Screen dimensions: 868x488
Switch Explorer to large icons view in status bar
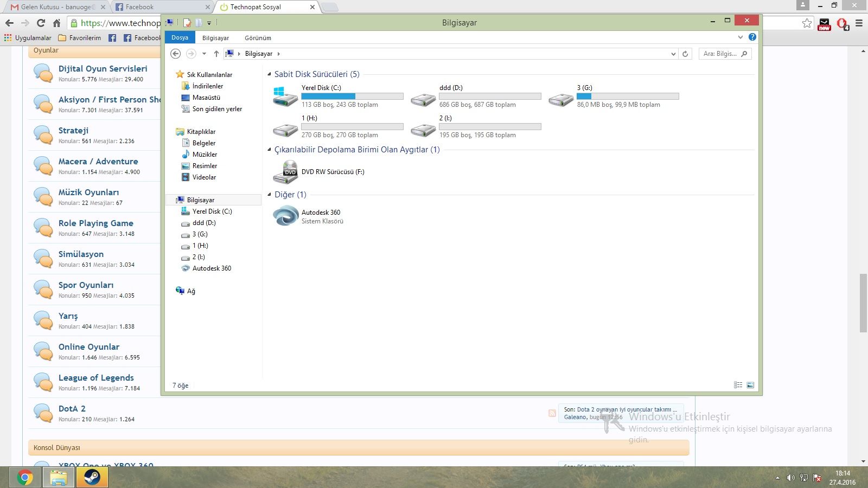tap(750, 385)
